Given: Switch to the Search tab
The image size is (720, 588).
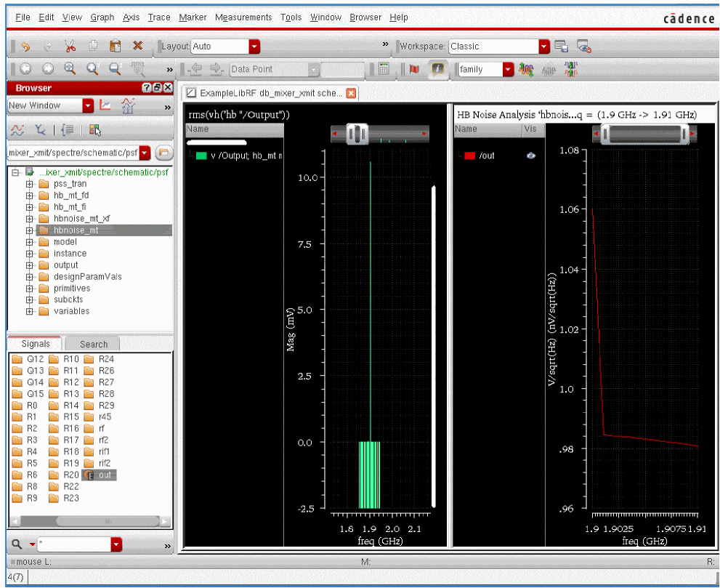Looking at the screenshot, I should (x=94, y=345).
